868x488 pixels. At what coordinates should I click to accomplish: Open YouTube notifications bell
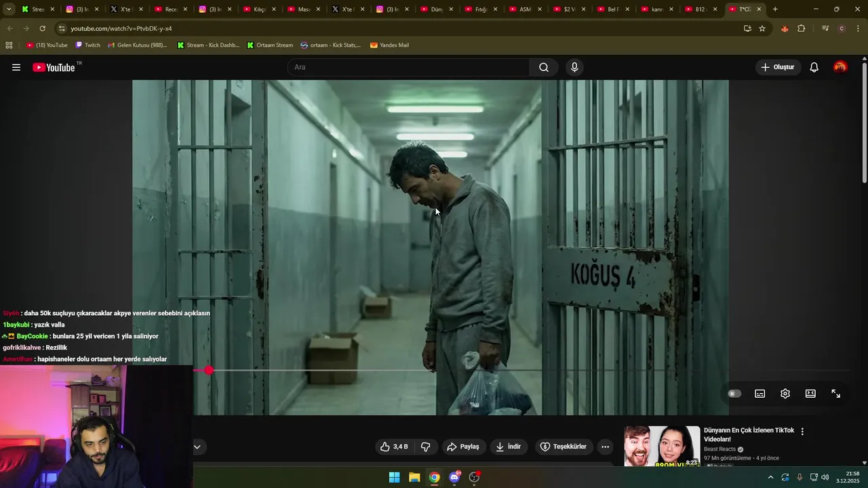coord(814,67)
